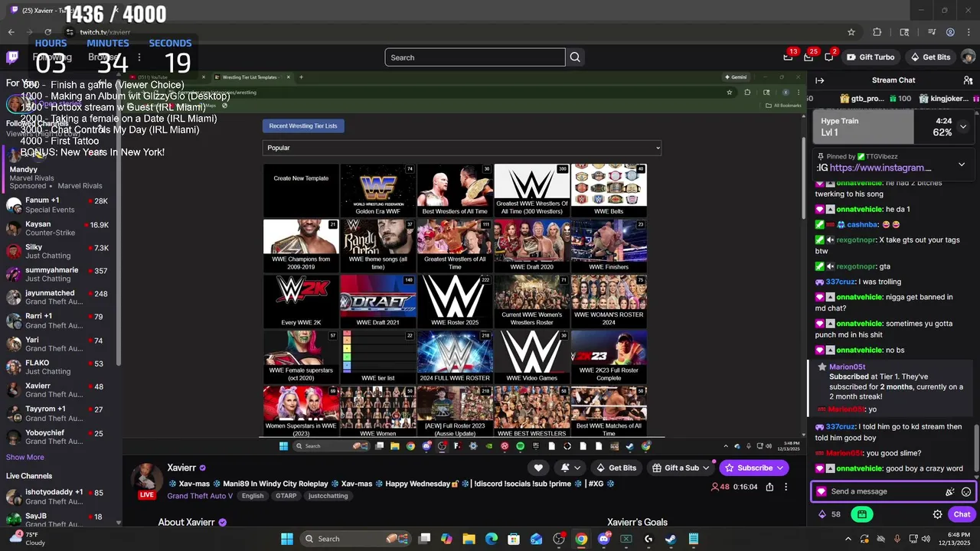The width and height of the screenshot is (980, 551).
Task: Open the WWE Belts template thumbnail
Action: 609,190
